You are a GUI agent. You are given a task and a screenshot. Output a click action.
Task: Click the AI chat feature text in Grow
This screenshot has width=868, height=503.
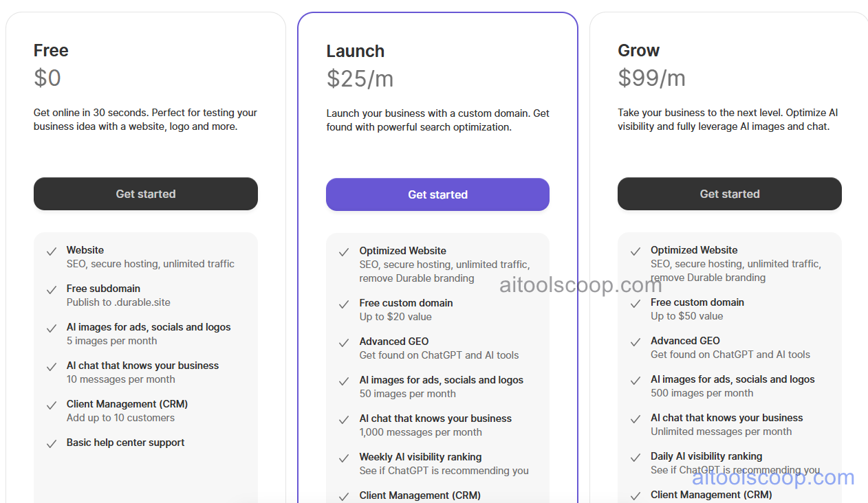(x=726, y=418)
